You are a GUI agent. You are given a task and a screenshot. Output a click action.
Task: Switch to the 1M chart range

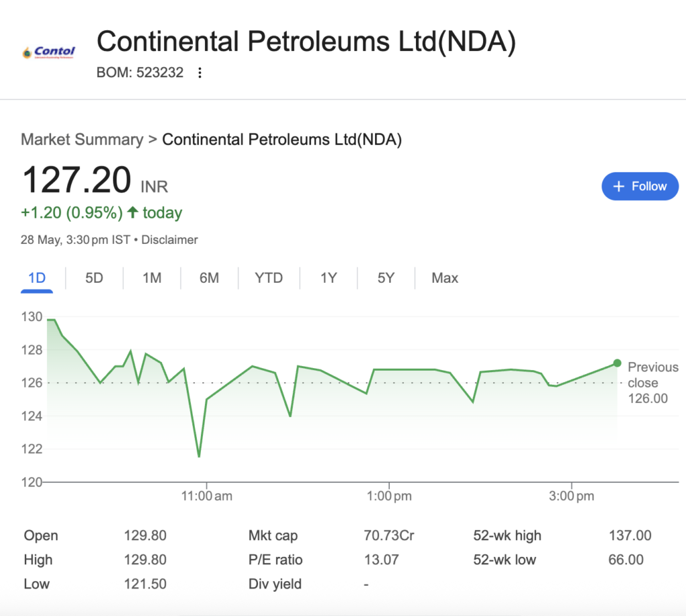(x=152, y=278)
